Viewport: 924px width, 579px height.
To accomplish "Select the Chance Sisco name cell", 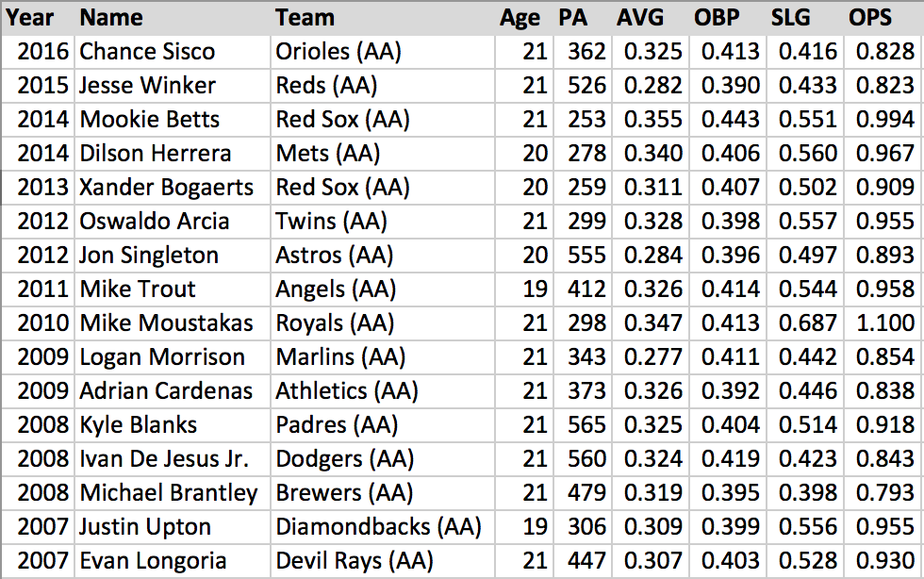I will tap(147, 52).
